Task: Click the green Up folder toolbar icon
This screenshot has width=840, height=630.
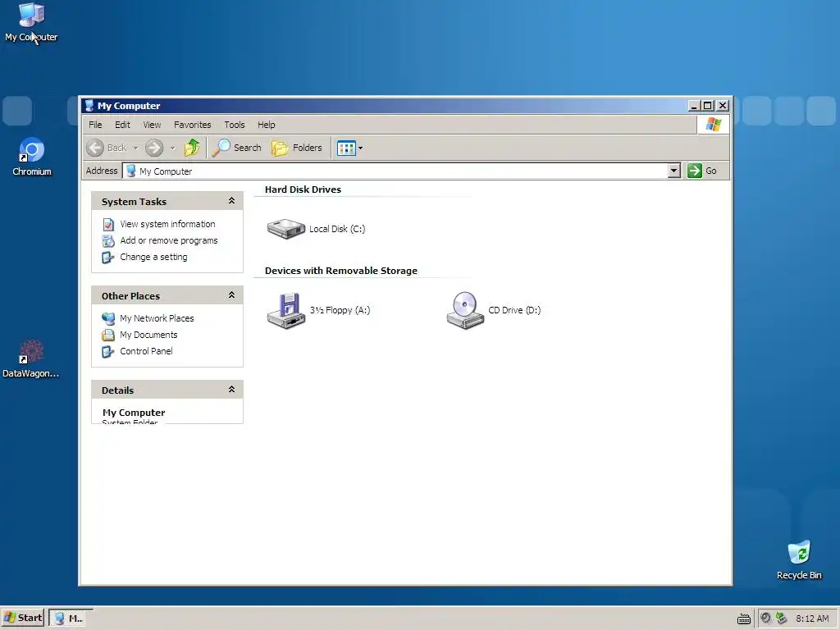Action: (x=192, y=148)
